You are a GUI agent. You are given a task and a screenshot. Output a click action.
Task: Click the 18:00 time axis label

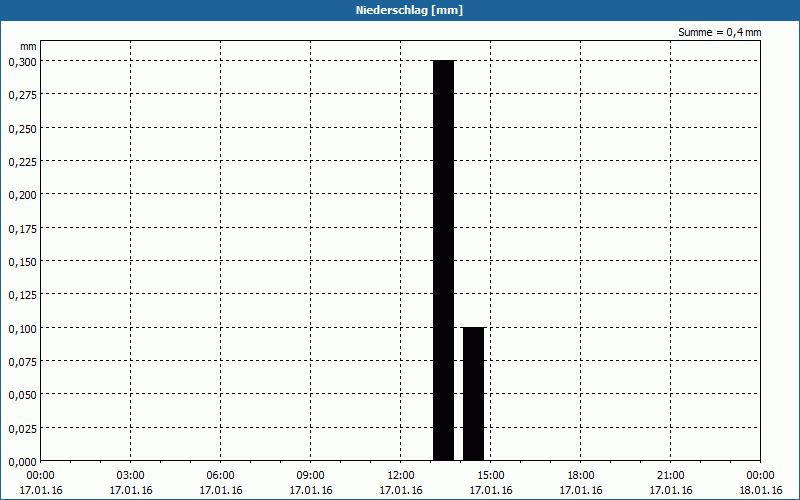[581, 476]
